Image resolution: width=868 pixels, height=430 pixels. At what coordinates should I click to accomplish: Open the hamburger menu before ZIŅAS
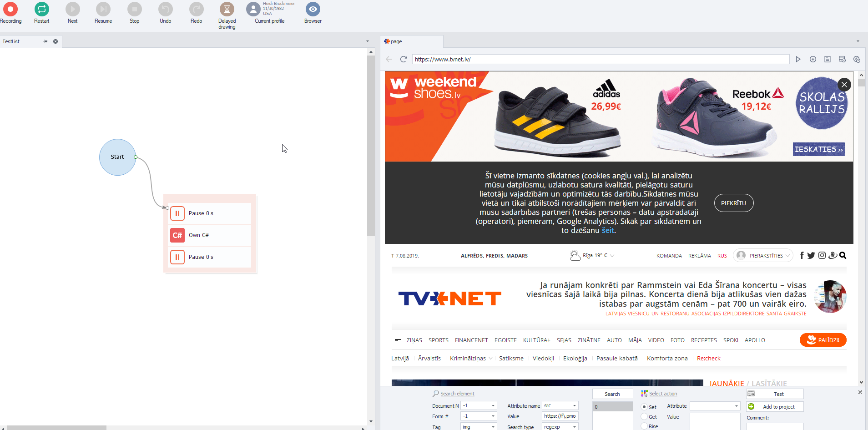pos(397,340)
